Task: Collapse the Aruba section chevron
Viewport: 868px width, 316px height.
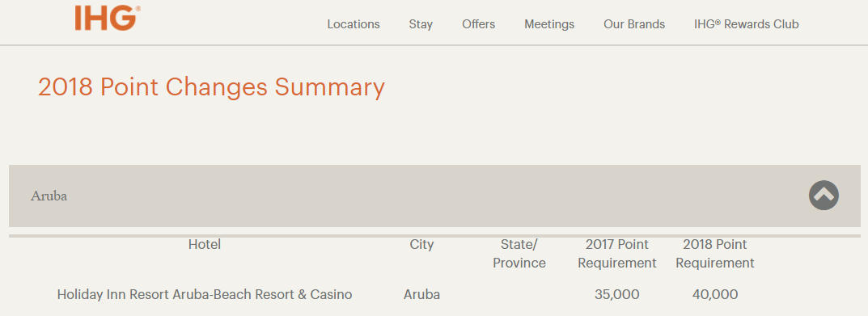Action: [x=824, y=196]
